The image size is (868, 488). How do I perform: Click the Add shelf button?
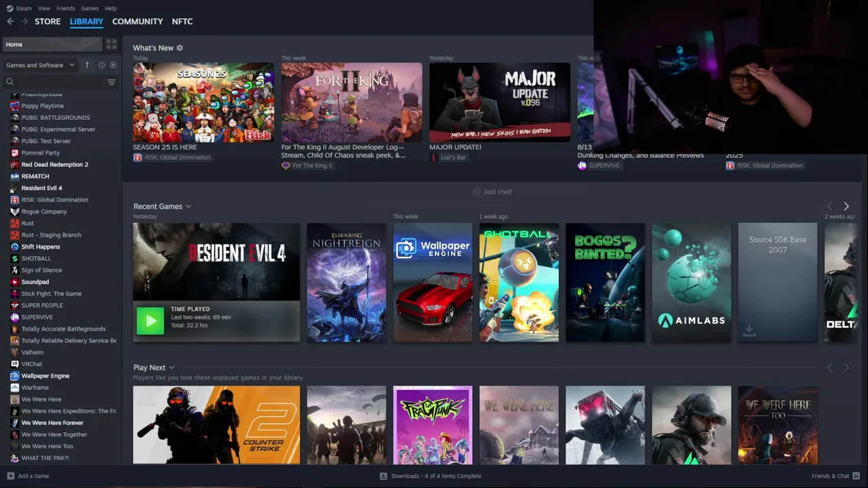click(x=492, y=192)
